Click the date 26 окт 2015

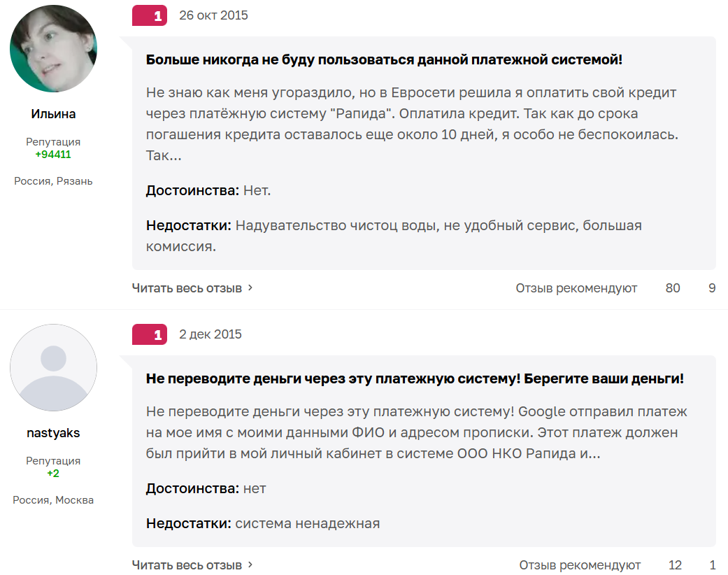pyautogui.click(x=213, y=15)
